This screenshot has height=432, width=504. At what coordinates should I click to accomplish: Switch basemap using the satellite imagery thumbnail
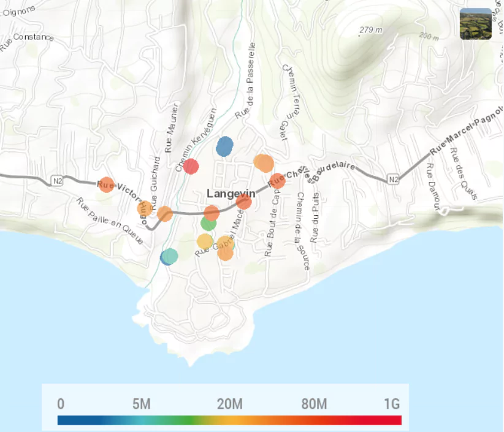coord(475,24)
